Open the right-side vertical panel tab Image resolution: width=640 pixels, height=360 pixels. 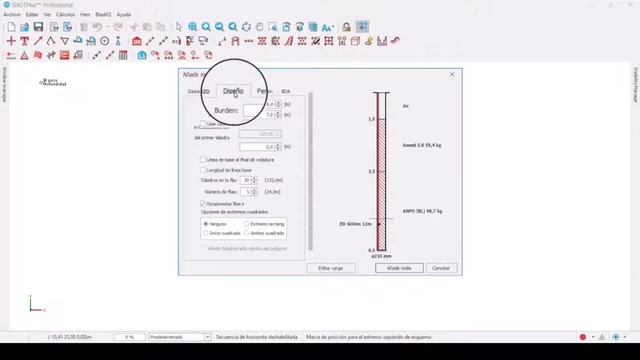[636, 85]
